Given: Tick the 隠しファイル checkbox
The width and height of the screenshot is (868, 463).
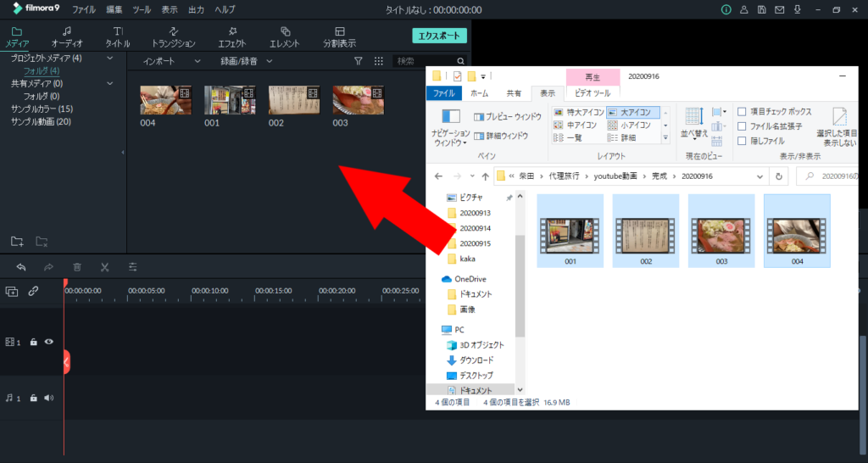Looking at the screenshot, I should click(742, 141).
